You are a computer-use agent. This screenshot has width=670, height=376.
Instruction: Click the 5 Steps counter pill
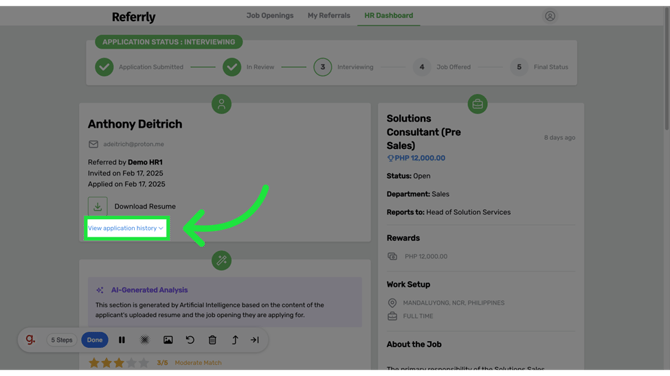62,340
